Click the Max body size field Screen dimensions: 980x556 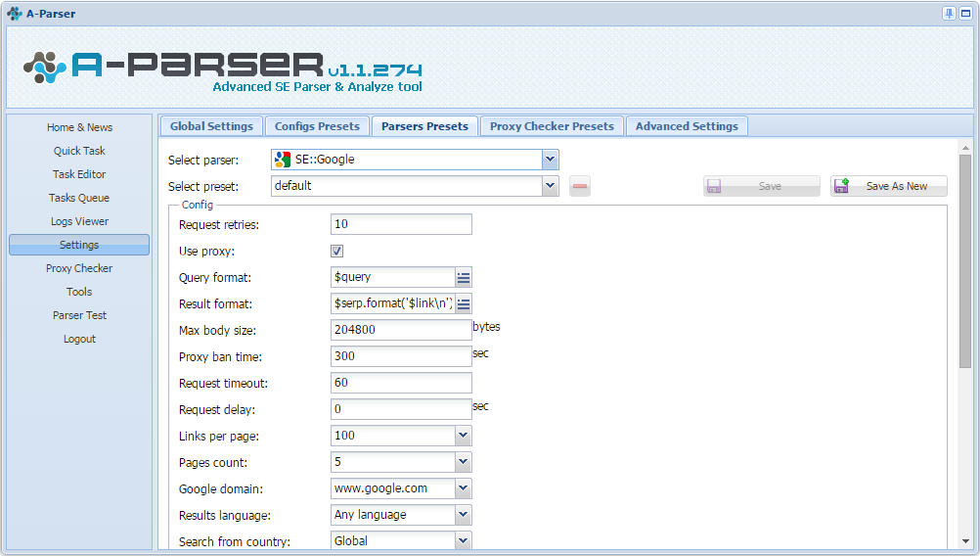click(x=401, y=330)
